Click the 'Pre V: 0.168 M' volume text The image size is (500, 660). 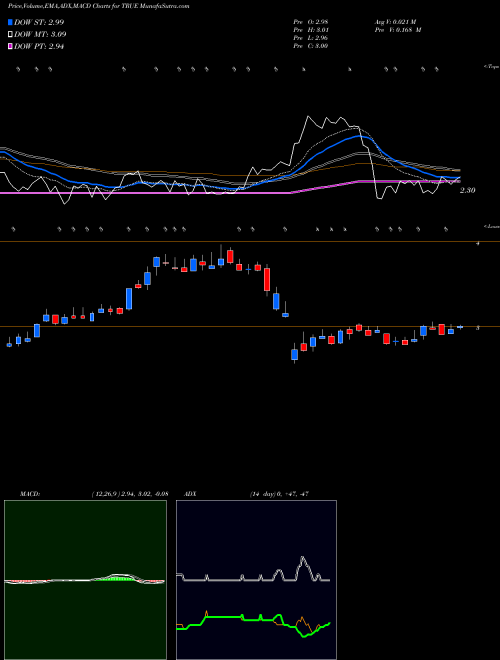(x=397, y=30)
